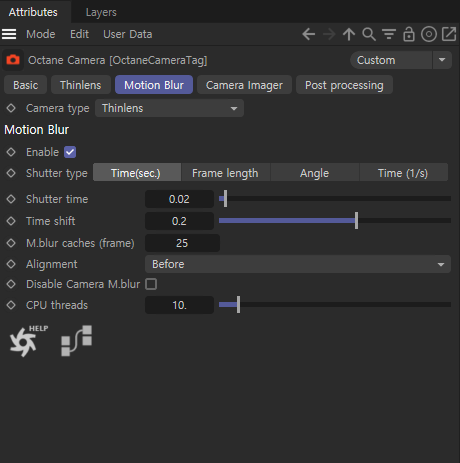This screenshot has height=463, width=460.
Task: Click the node editor icon beside Help
Action: tap(77, 341)
